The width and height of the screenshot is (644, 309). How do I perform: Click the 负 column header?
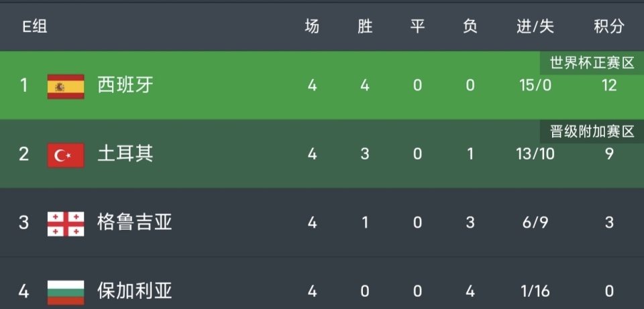click(x=470, y=27)
